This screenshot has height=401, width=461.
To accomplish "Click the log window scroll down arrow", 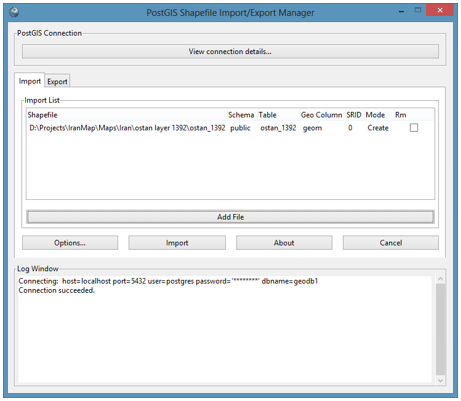I will pyautogui.click(x=440, y=380).
